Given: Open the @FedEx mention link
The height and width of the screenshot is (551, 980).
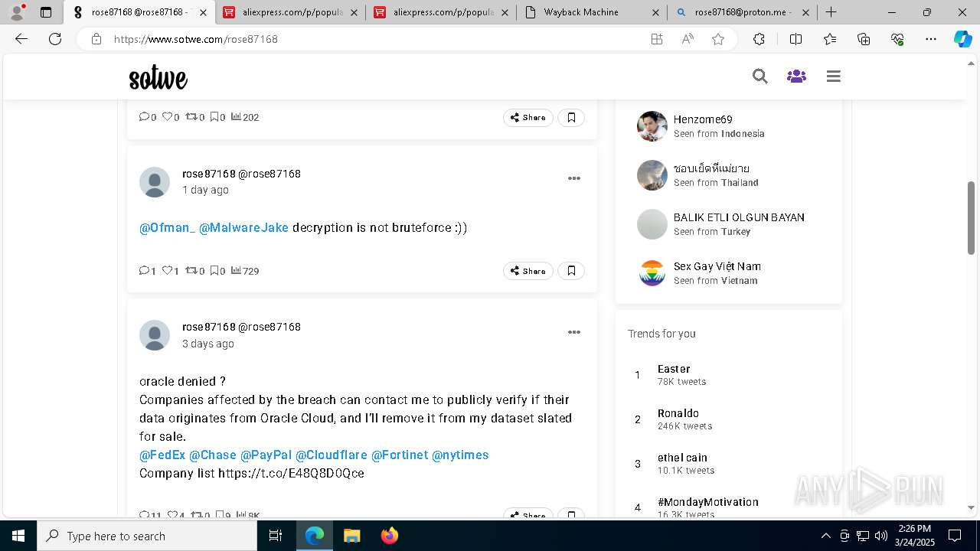Looking at the screenshot, I should [x=162, y=455].
